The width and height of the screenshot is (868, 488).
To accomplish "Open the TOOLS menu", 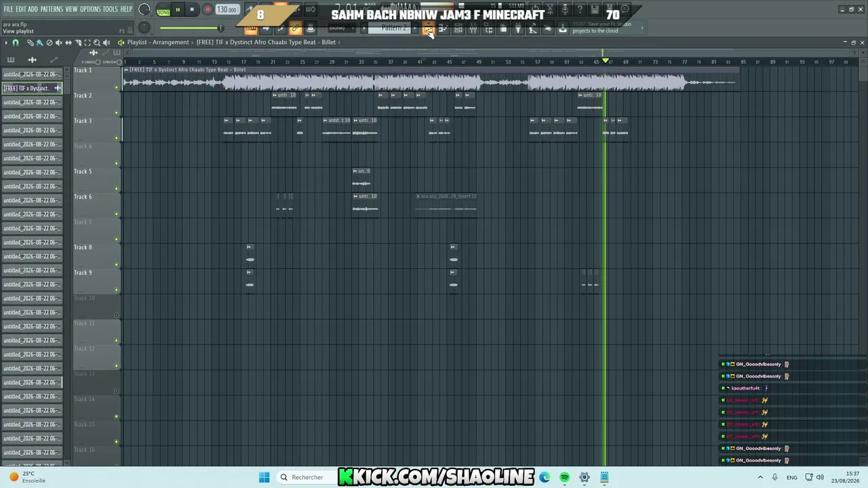I will click(x=111, y=9).
